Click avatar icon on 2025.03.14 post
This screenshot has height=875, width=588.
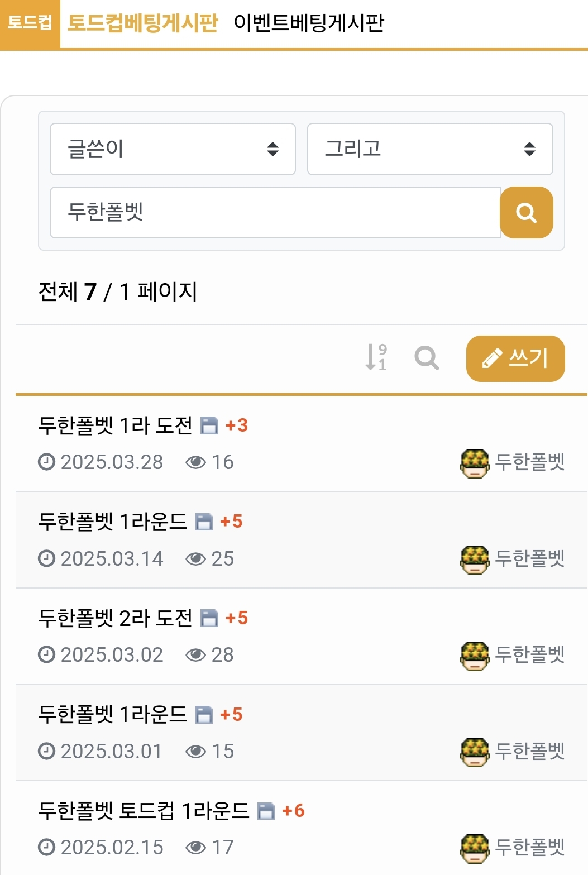tap(475, 559)
